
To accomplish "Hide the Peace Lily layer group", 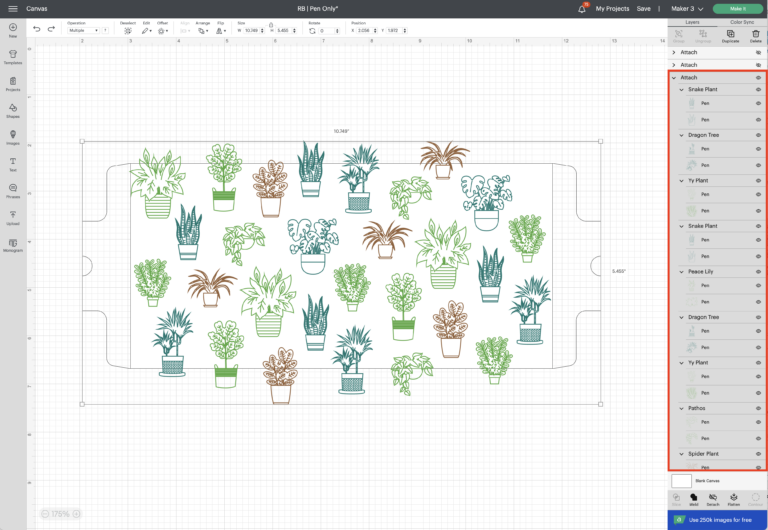I will pos(758,272).
